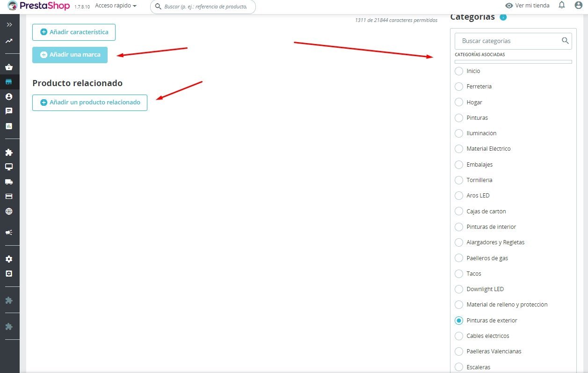
Task: Select the Pinturas category radio
Action: point(459,118)
